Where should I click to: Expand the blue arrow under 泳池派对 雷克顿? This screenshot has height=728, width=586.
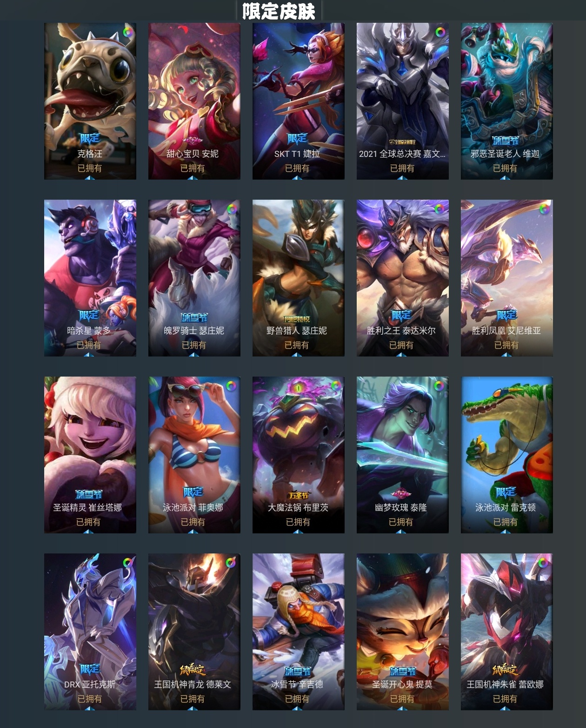pyautogui.click(x=506, y=531)
